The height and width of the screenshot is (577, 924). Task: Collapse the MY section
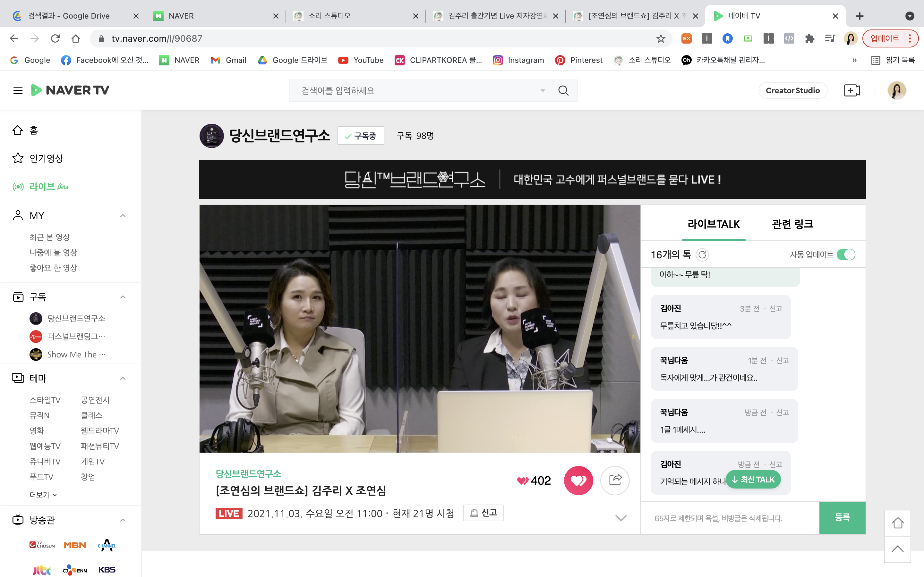(x=123, y=216)
